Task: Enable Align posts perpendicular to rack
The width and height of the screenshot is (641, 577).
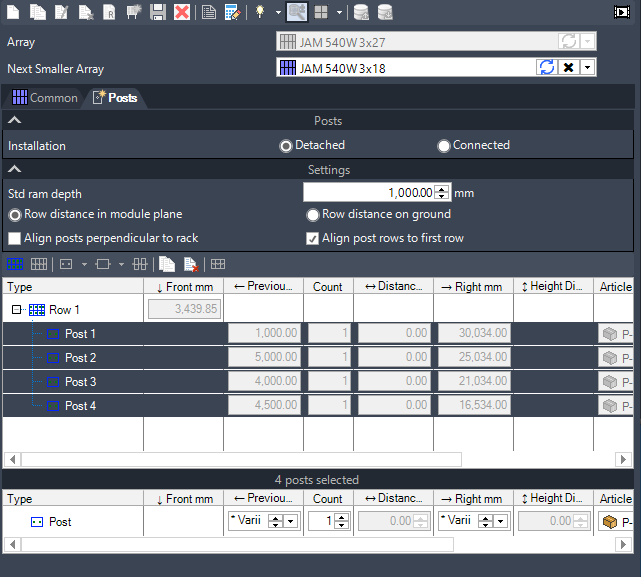Action: pyautogui.click(x=103, y=238)
